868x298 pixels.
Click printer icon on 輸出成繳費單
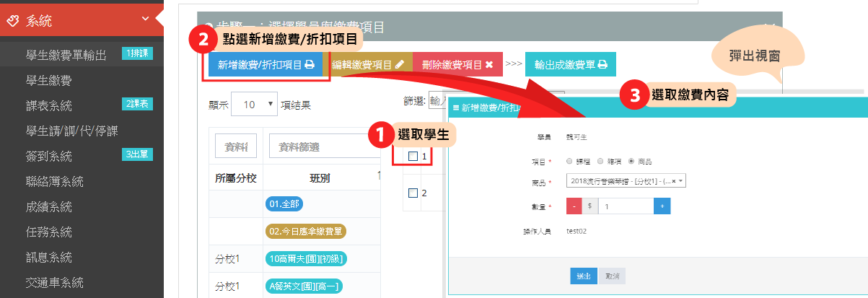pyautogui.click(x=602, y=64)
